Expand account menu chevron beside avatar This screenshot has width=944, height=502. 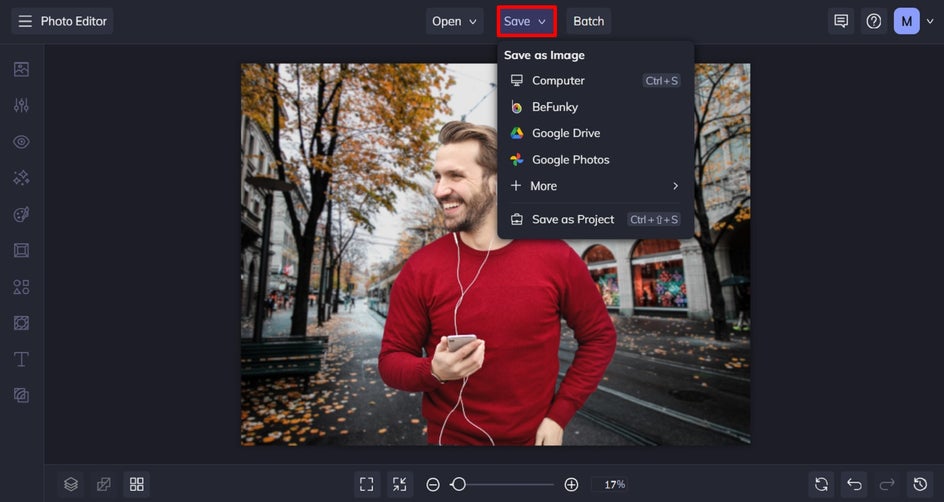tap(930, 21)
